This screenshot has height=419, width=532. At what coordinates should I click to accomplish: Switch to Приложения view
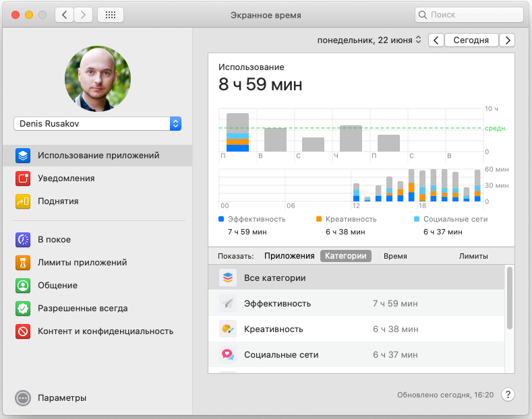pos(289,256)
